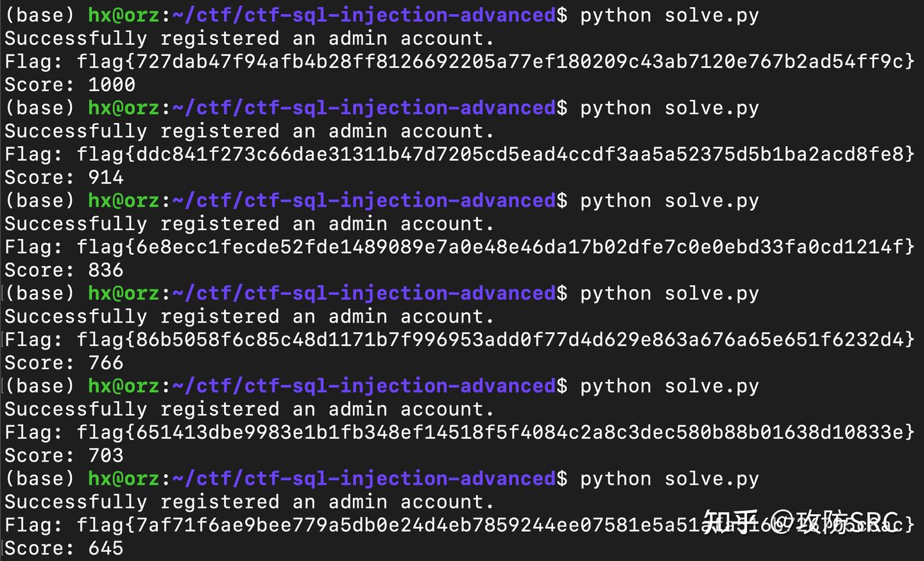This screenshot has width=924, height=561.
Task: Click the last python solve.py command
Action: pyautogui.click(x=669, y=479)
